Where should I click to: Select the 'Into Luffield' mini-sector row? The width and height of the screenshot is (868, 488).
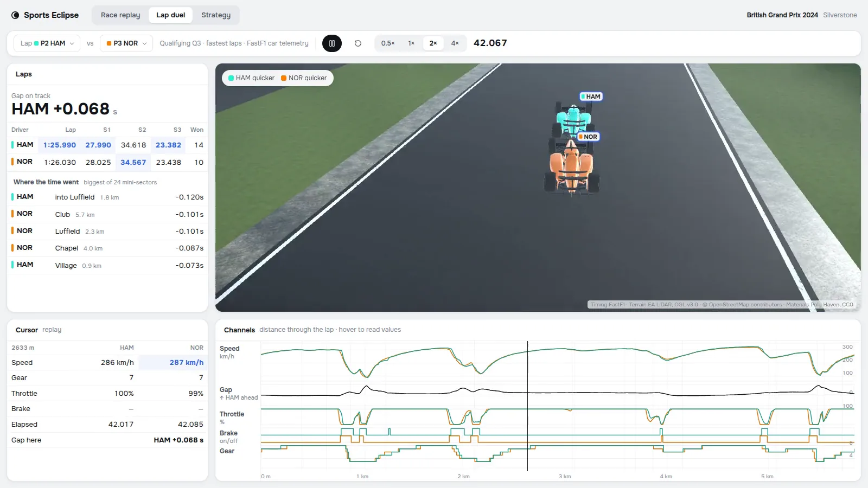tap(107, 197)
